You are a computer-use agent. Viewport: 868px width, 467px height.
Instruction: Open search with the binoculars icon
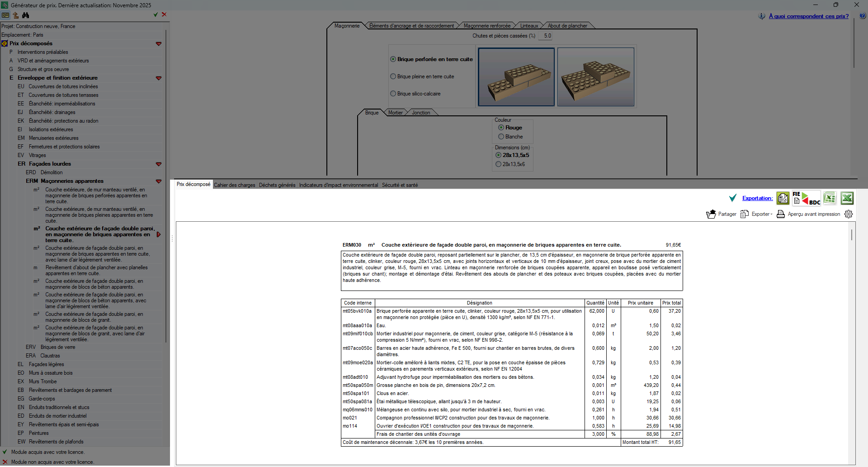pyautogui.click(x=26, y=15)
